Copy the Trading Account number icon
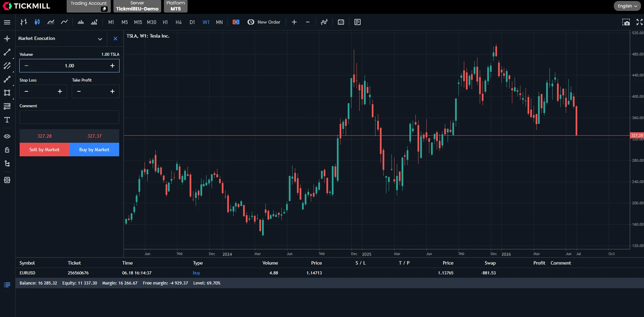 pyautogui.click(x=104, y=9)
